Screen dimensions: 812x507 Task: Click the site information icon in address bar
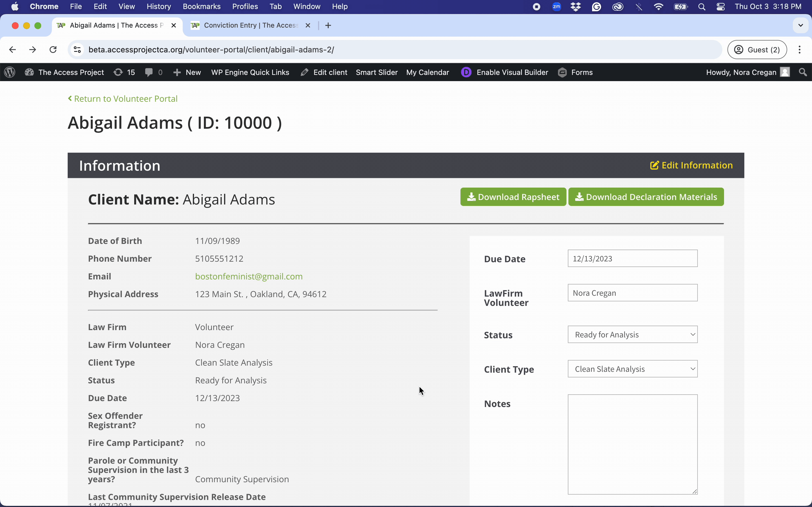[x=78, y=50]
